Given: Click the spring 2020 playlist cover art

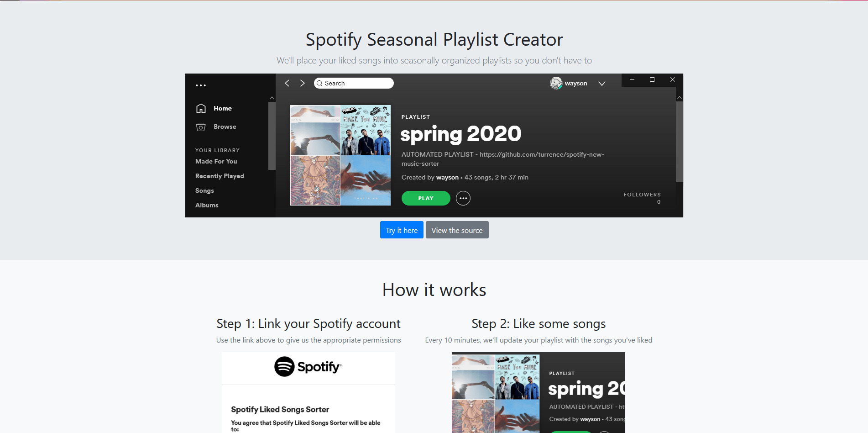Looking at the screenshot, I should coord(340,155).
